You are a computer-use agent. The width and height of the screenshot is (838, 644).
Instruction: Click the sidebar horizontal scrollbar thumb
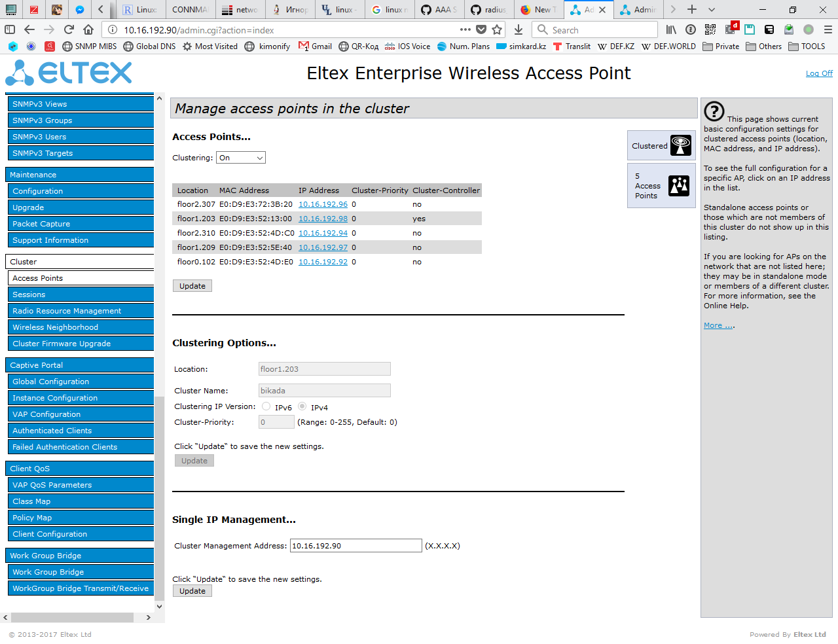[x=72, y=617]
